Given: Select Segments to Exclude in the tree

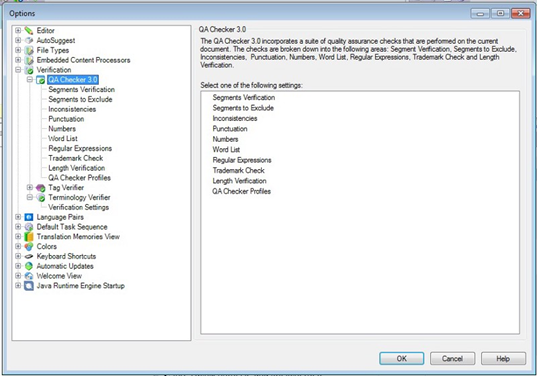Looking at the screenshot, I should [x=80, y=99].
